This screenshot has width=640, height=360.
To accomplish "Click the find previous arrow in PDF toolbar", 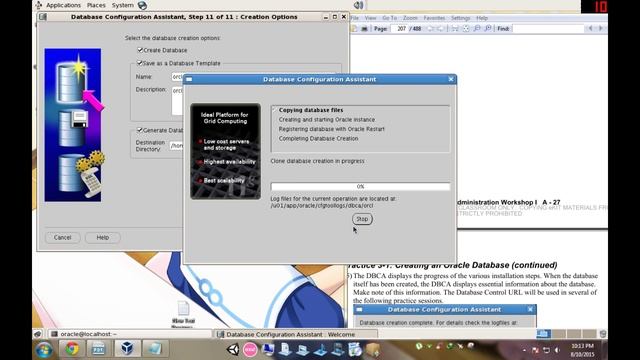I will point(590,29).
